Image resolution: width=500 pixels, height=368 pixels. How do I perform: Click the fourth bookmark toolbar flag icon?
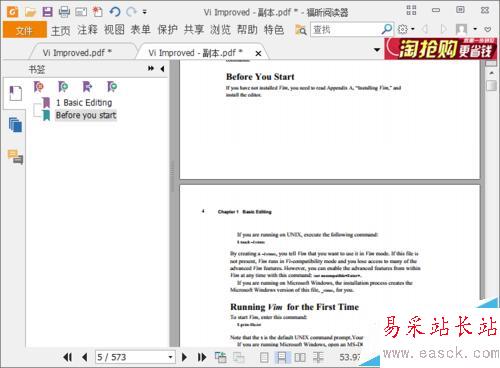112,87
